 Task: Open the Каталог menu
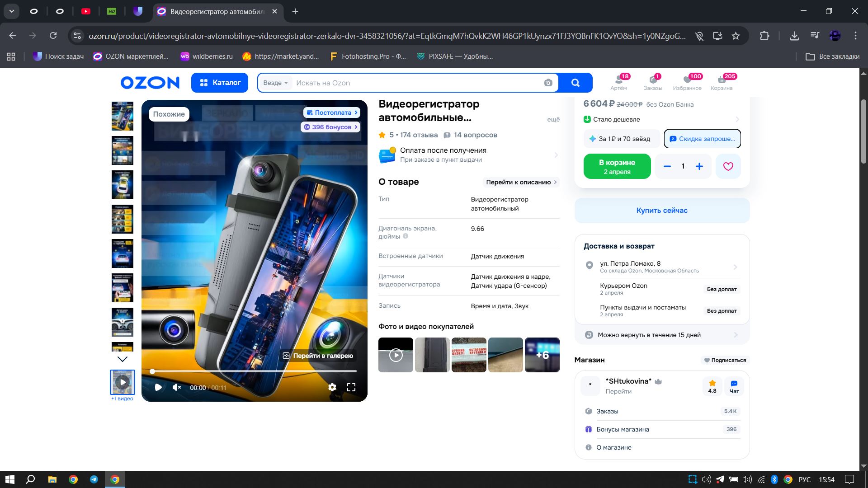click(x=220, y=83)
